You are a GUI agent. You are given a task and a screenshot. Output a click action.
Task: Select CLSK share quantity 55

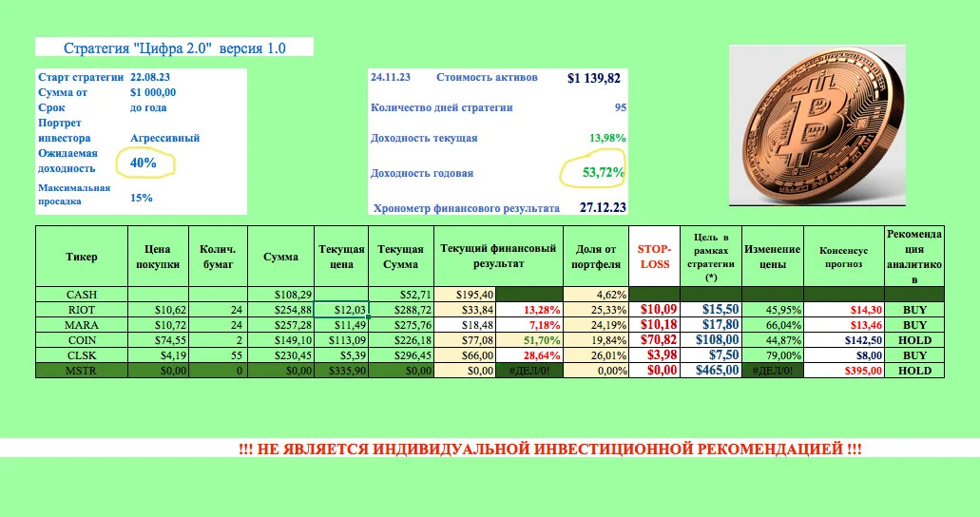pos(218,355)
